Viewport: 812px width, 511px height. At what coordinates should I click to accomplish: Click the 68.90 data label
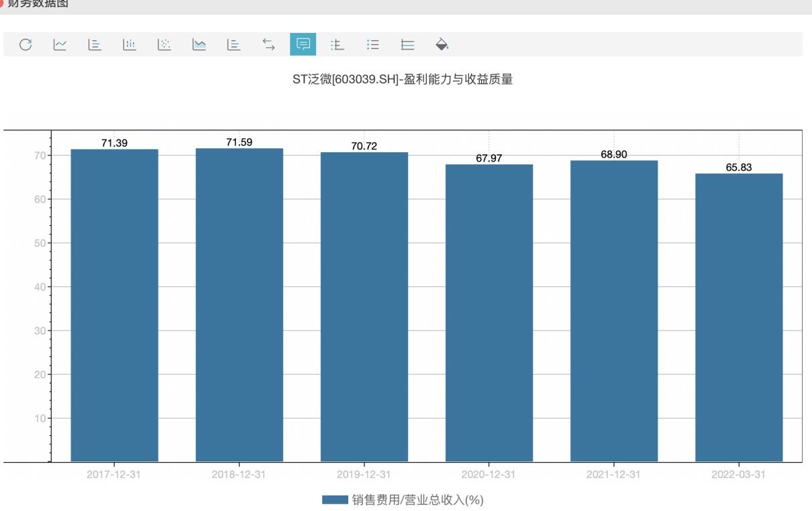614,154
